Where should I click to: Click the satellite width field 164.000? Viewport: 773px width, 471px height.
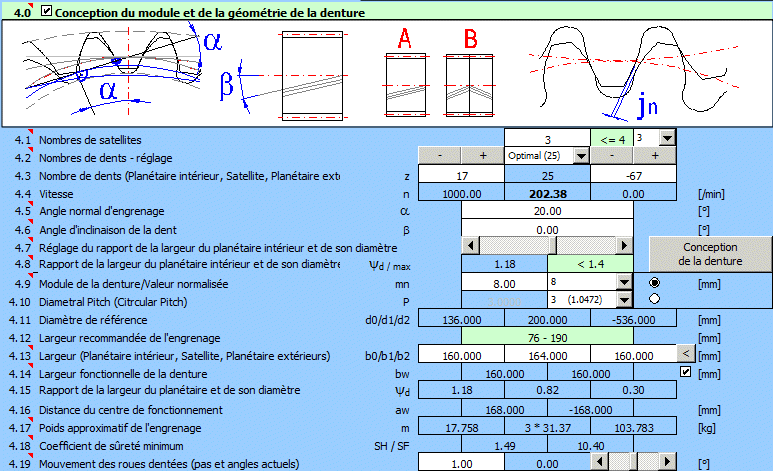coord(547,356)
